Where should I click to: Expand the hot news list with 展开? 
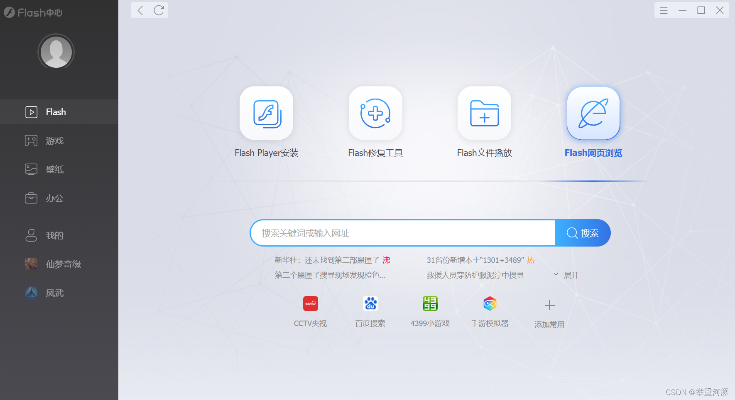[566, 275]
